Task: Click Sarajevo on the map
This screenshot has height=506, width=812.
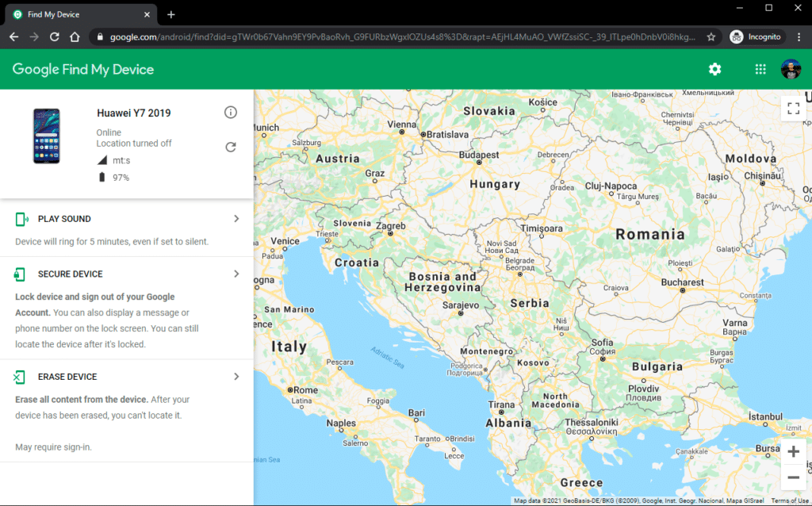Action: tap(461, 305)
